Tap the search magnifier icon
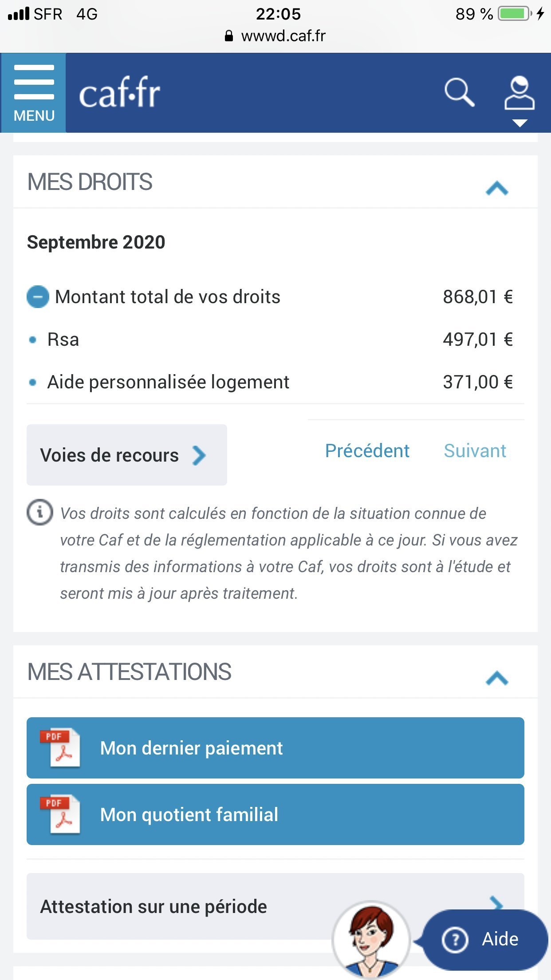 pos(459,92)
